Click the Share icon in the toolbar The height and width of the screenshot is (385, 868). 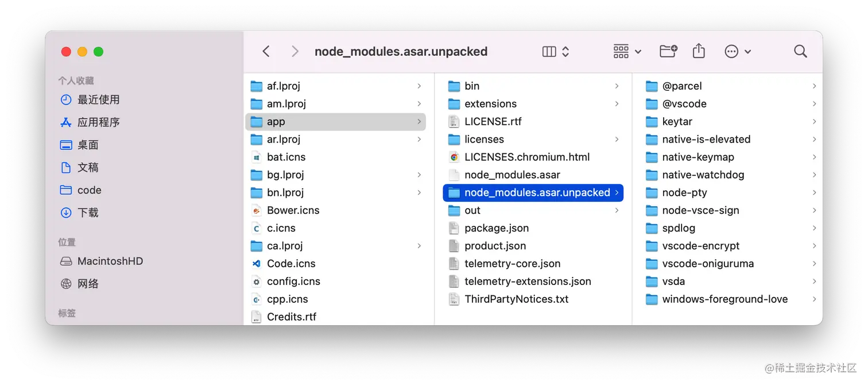pyautogui.click(x=699, y=51)
